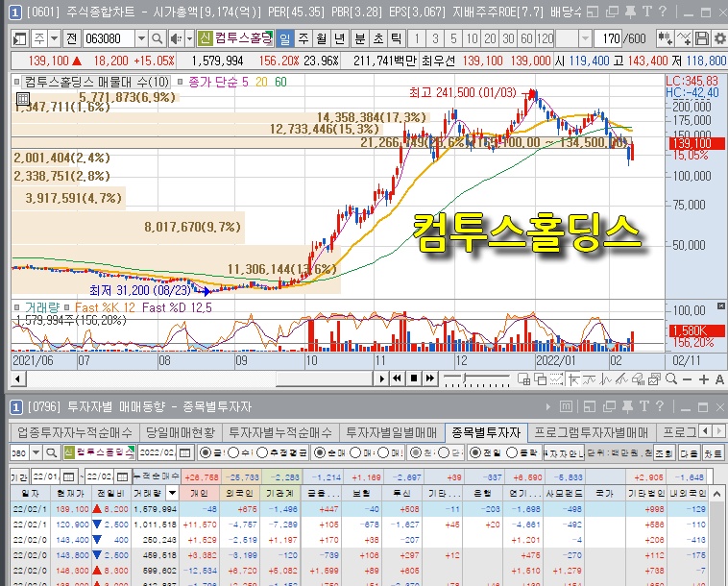The width and height of the screenshot is (728, 586).
Task: Toggle the 주 weekly period button
Action: [303, 38]
